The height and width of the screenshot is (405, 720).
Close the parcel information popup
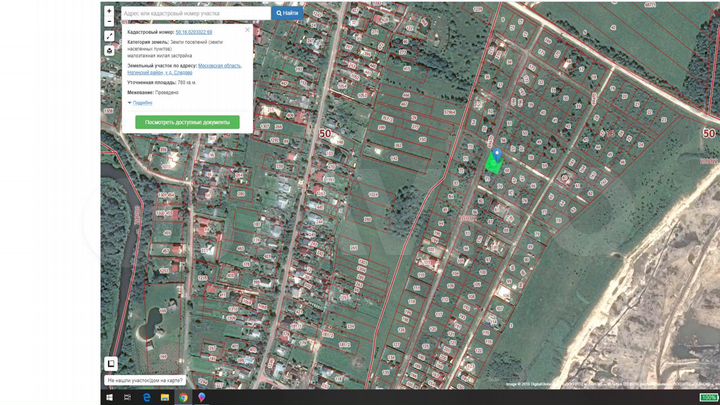247,30
